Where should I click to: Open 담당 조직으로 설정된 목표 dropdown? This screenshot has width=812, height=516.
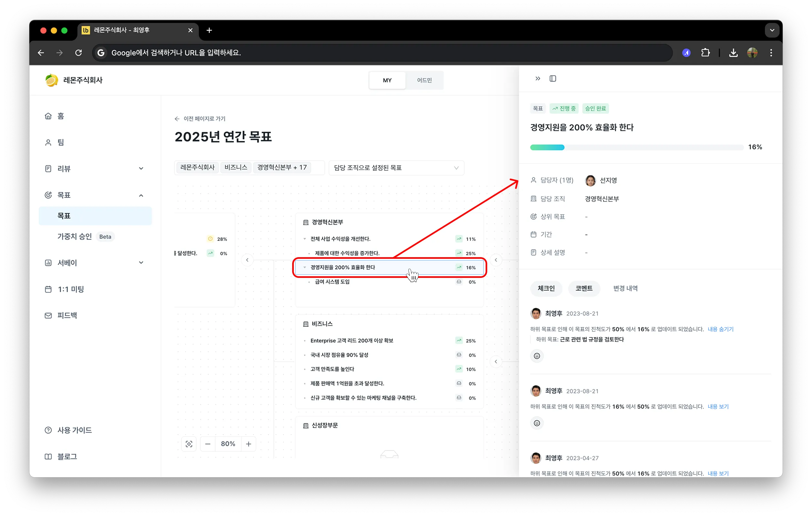(x=396, y=168)
